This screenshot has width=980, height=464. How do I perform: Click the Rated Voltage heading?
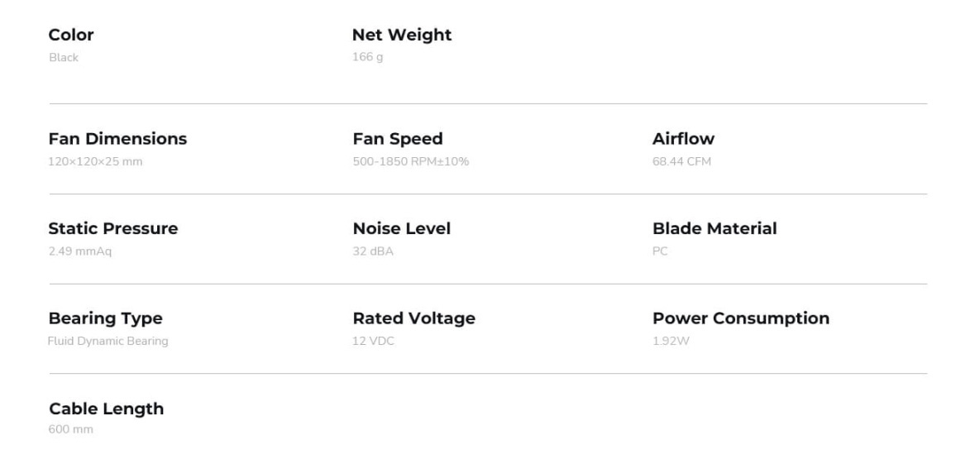pyautogui.click(x=414, y=318)
